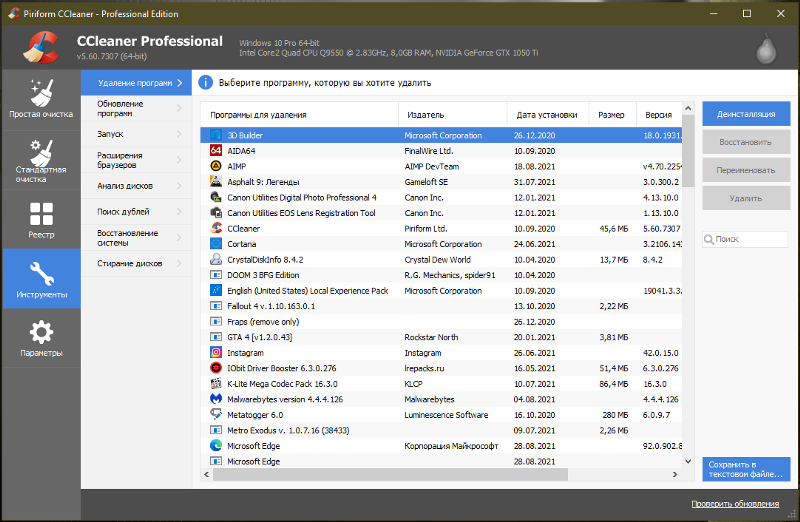This screenshot has width=800, height=522.
Task: Click the AIDA64 program icon
Action: coord(216,151)
